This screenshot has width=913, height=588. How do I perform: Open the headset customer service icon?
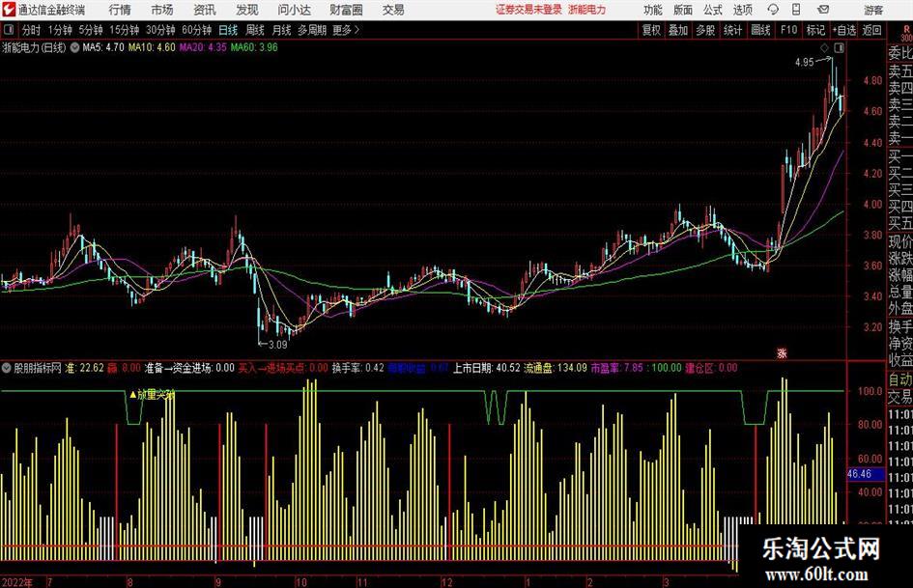coord(773,10)
